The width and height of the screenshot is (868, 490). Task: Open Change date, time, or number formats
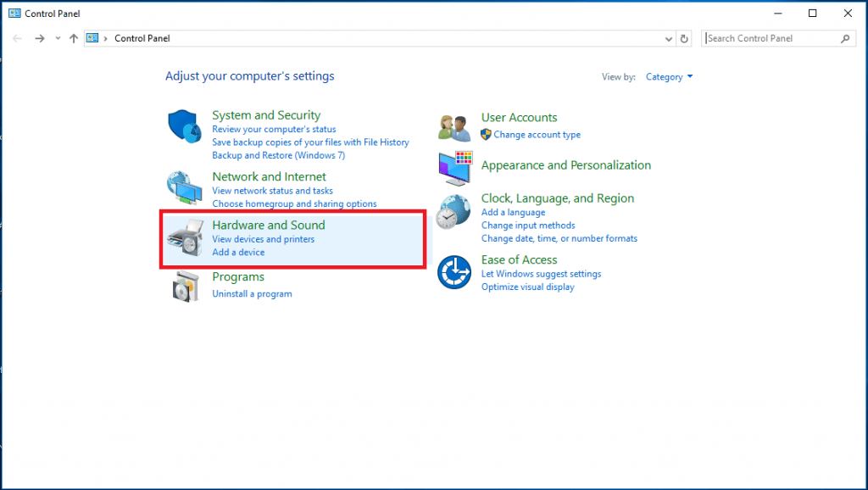pyautogui.click(x=559, y=238)
